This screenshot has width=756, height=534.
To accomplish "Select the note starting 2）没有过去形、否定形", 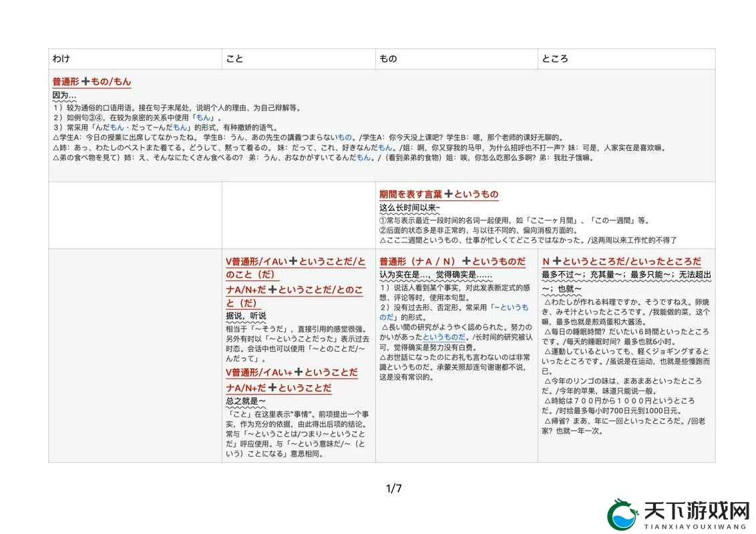I will 453,312.
